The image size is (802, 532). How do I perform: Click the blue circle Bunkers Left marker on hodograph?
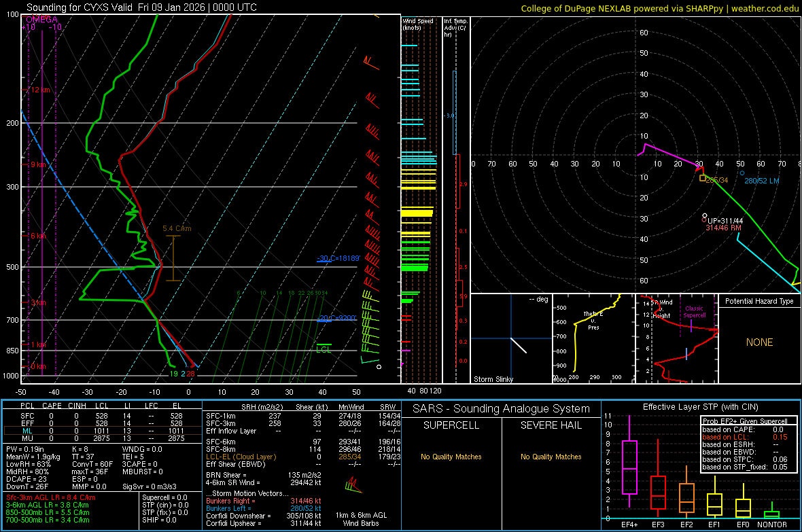coord(742,173)
